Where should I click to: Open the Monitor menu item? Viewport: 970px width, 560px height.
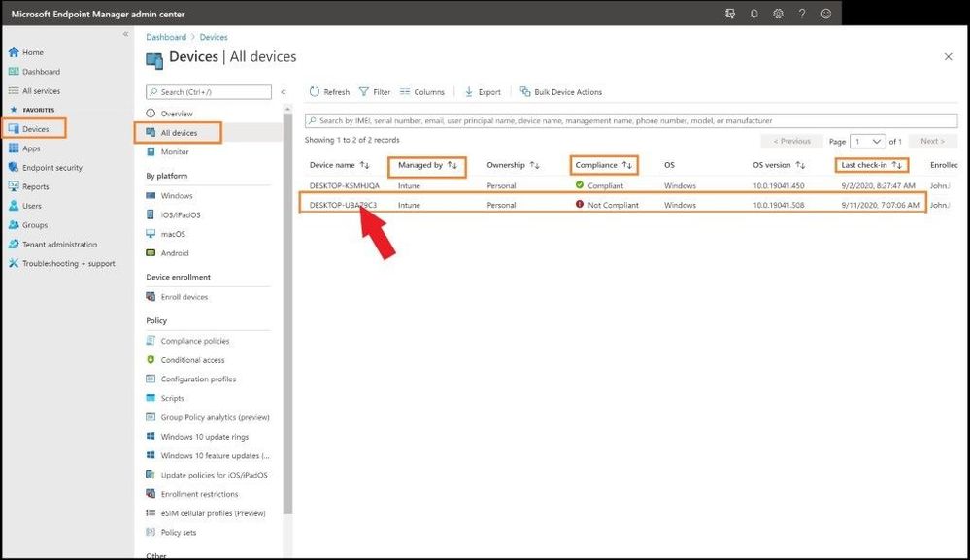pyautogui.click(x=168, y=152)
